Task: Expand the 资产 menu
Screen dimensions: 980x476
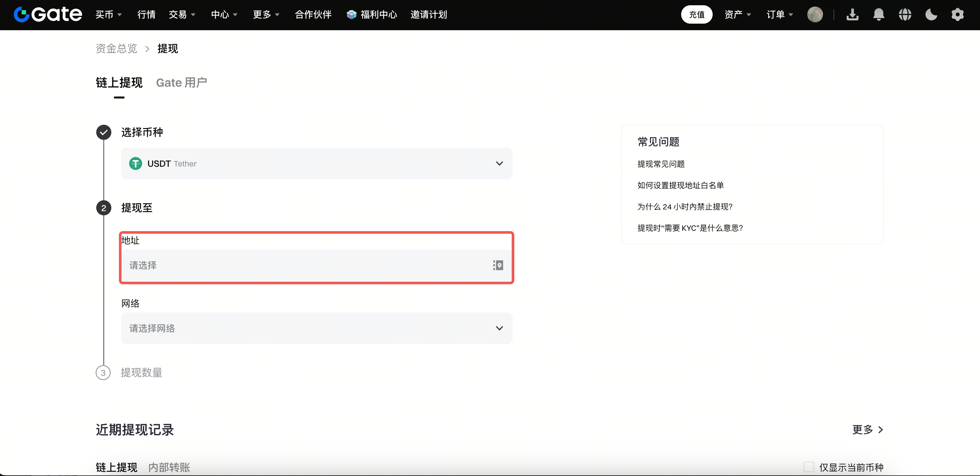Action: pyautogui.click(x=737, y=14)
